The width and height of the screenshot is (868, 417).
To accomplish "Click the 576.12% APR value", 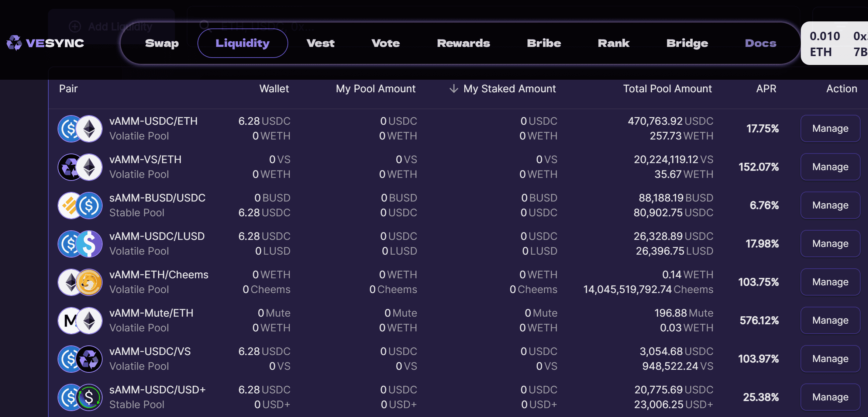I will click(759, 321).
